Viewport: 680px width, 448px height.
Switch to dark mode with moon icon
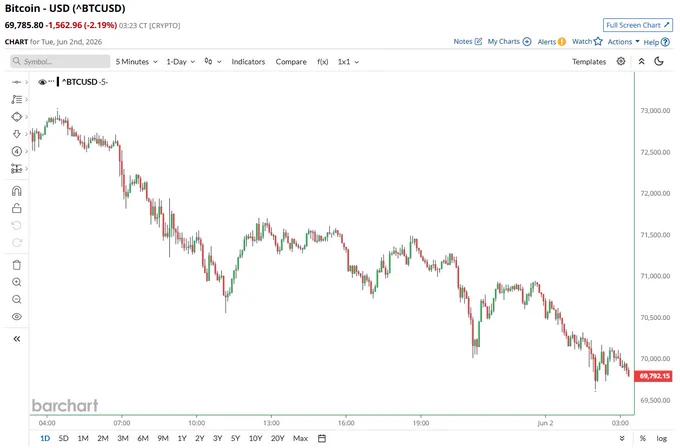click(659, 61)
